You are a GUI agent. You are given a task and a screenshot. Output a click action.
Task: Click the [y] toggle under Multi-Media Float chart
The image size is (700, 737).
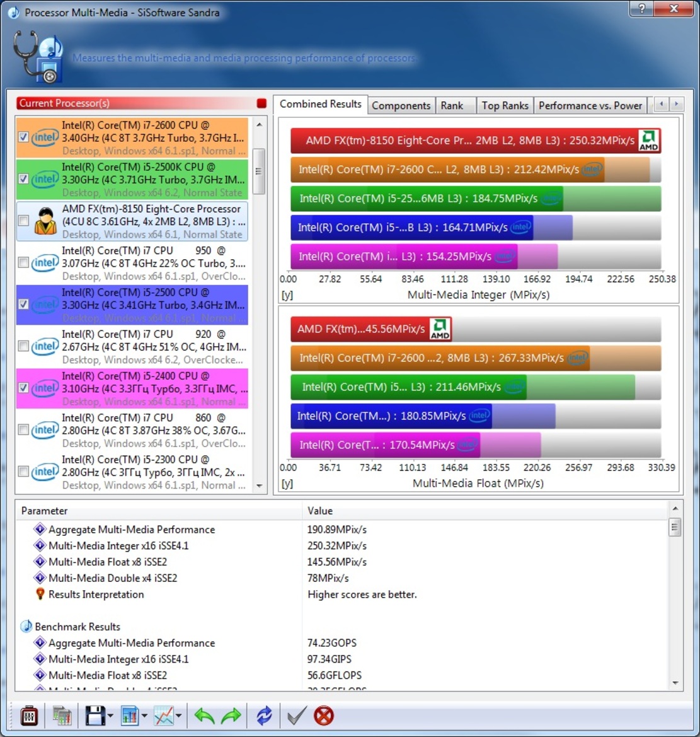(x=287, y=484)
